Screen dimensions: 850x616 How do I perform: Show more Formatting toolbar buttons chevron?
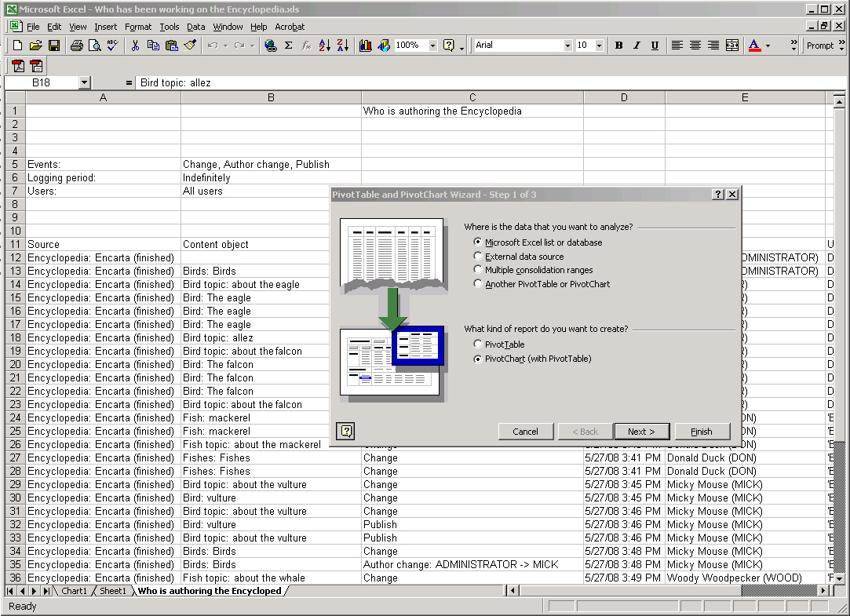tap(793, 46)
